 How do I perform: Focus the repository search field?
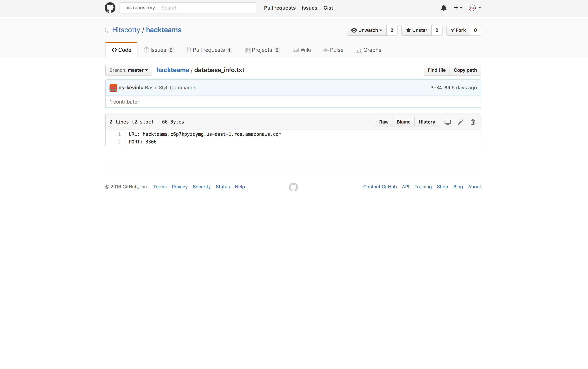tap(207, 8)
